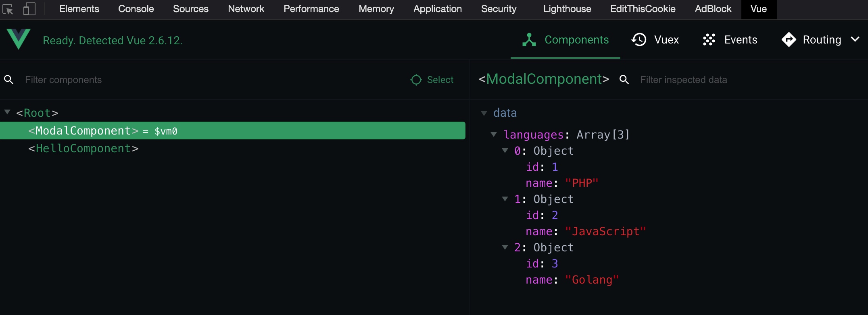Focus the Filter inspected data input
868x315 pixels.
coord(750,80)
